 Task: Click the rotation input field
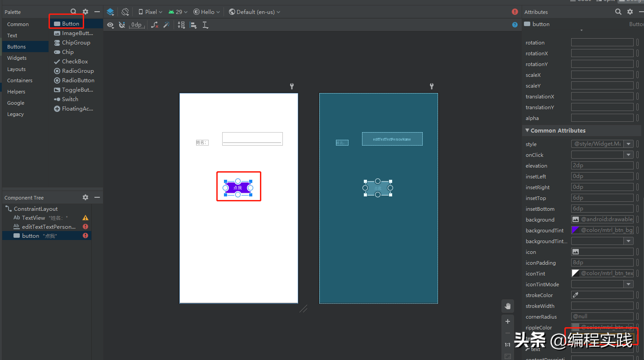(602, 43)
